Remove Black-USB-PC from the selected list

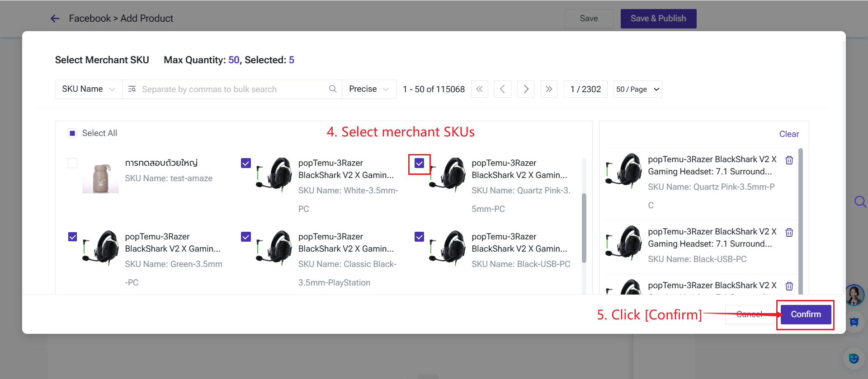pos(789,232)
